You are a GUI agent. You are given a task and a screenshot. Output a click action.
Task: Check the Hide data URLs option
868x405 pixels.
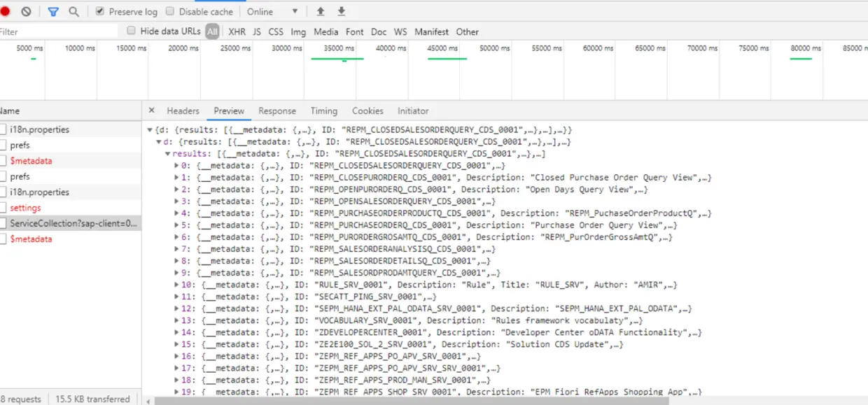coord(131,31)
